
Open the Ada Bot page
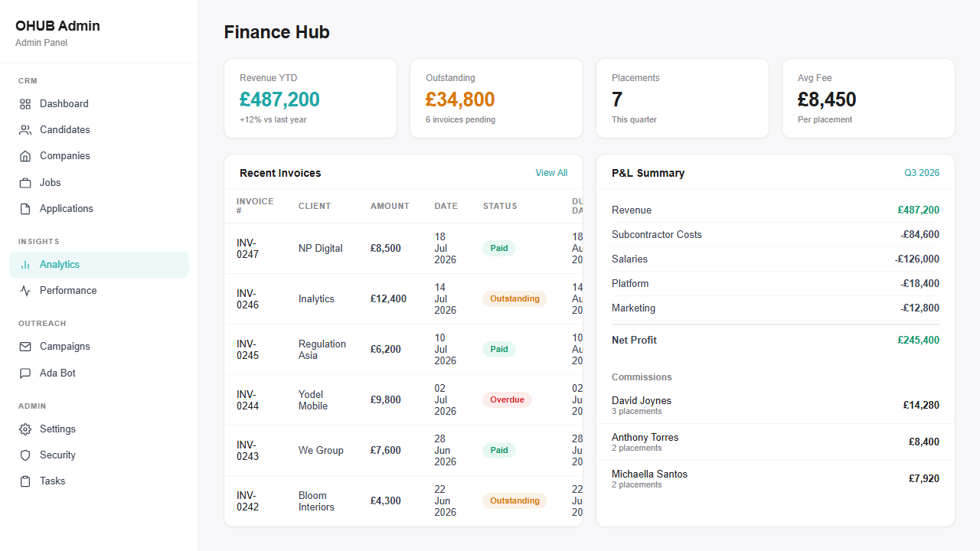(99, 373)
